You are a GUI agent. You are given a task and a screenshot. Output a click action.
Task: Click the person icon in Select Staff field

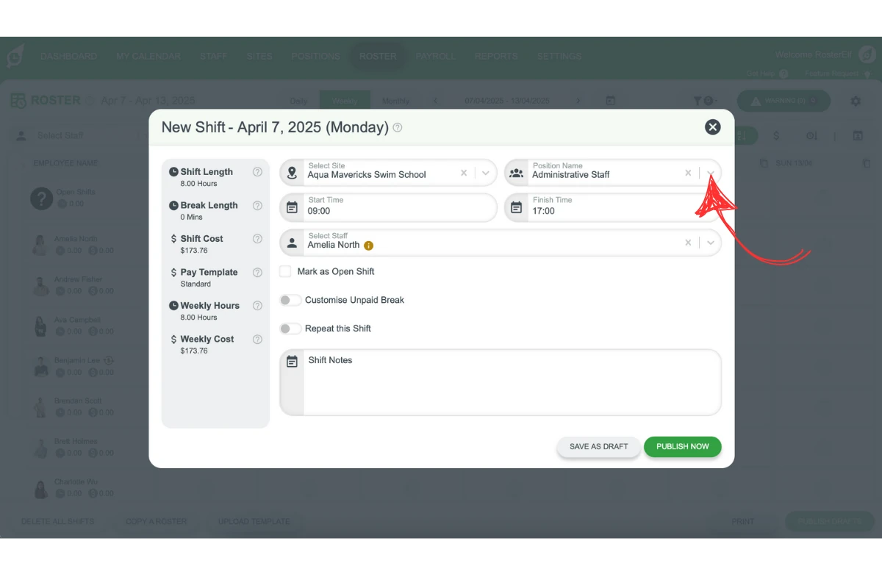[x=292, y=243]
